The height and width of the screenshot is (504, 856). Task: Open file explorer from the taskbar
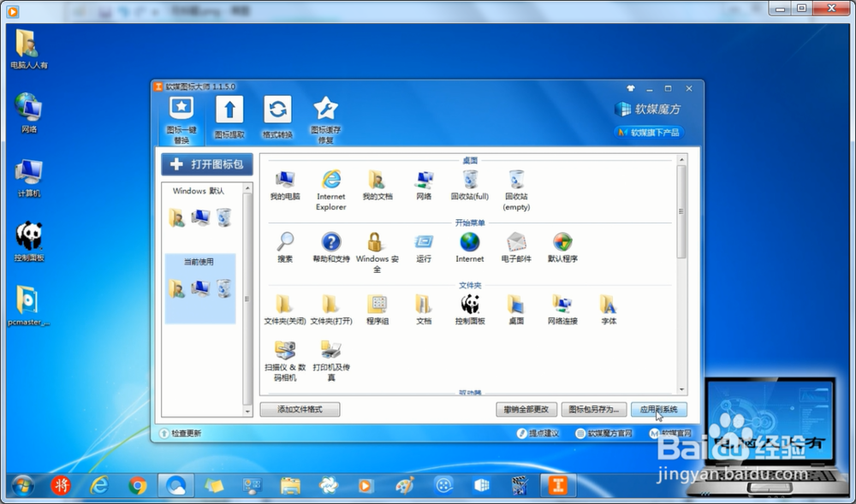pos(290,485)
